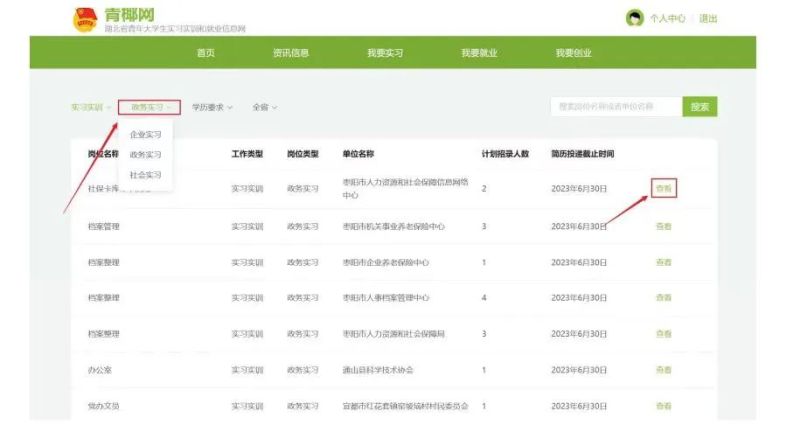
Task: Expand the 学历要求 filter dropdown
Action: [x=212, y=107]
